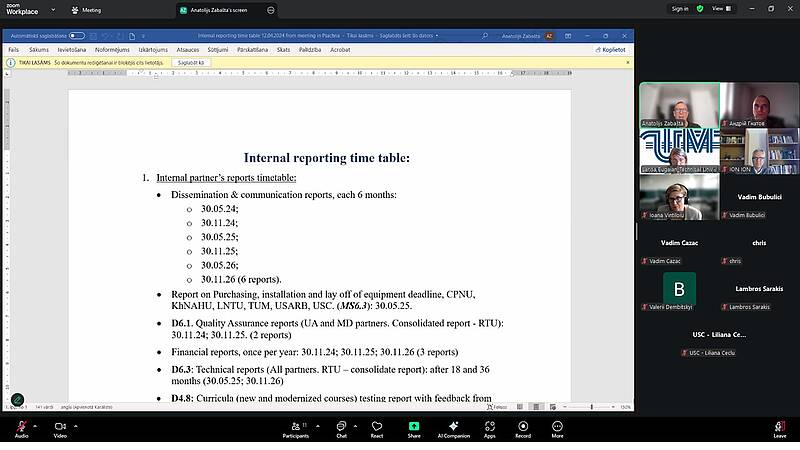The width and height of the screenshot is (800, 450).
Task: Open the Chat panel
Action: click(x=341, y=427)
